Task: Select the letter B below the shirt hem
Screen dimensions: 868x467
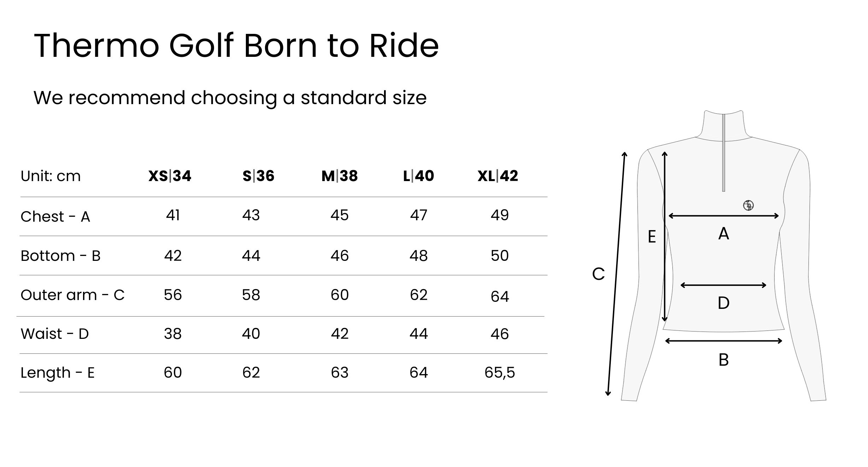Action: click(x=724, y=360)
